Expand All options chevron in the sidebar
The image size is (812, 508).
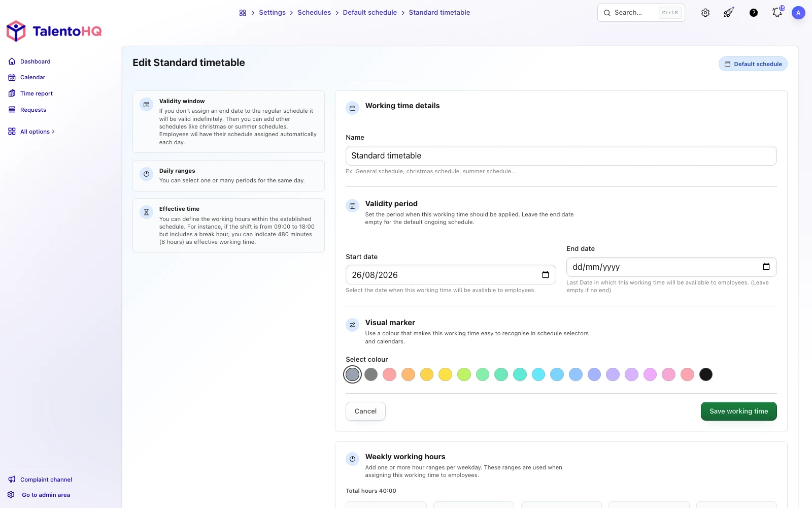53,132
